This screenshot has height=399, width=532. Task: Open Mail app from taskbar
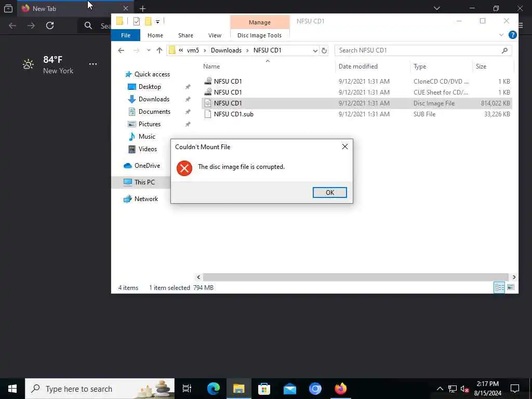(x=289, y=389)
